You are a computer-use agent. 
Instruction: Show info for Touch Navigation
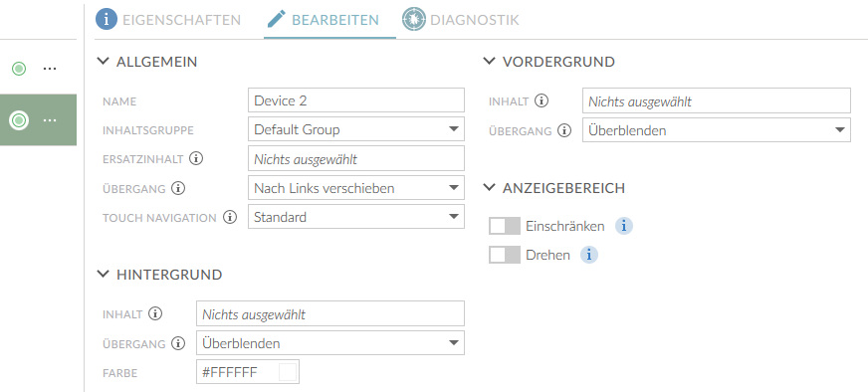click(230, 217)
